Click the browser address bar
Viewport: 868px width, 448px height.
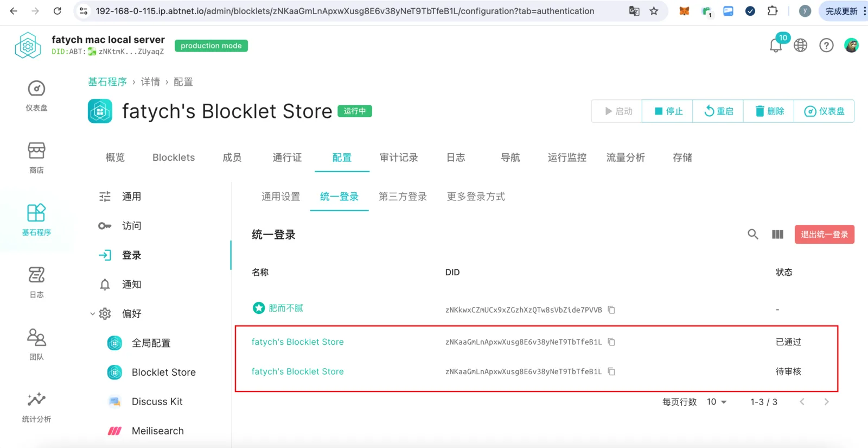(345, 11)
